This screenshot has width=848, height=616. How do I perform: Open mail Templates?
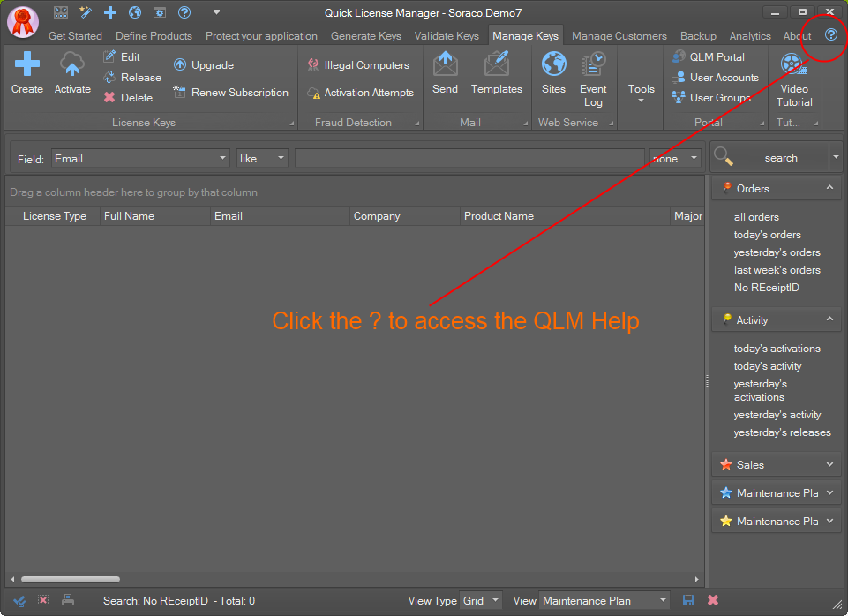(x=497, y=73)
